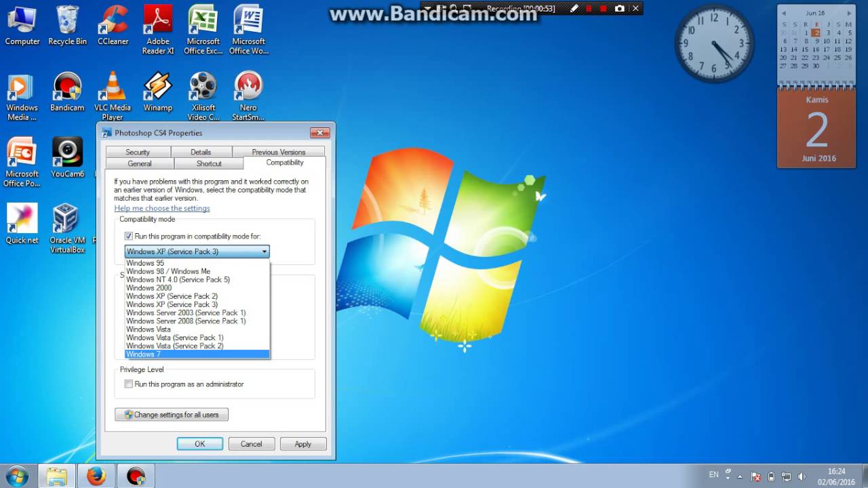Select the Winamp desktop shortcut
The height and width of the screenshot is (488, 868).
click(158, 92)
